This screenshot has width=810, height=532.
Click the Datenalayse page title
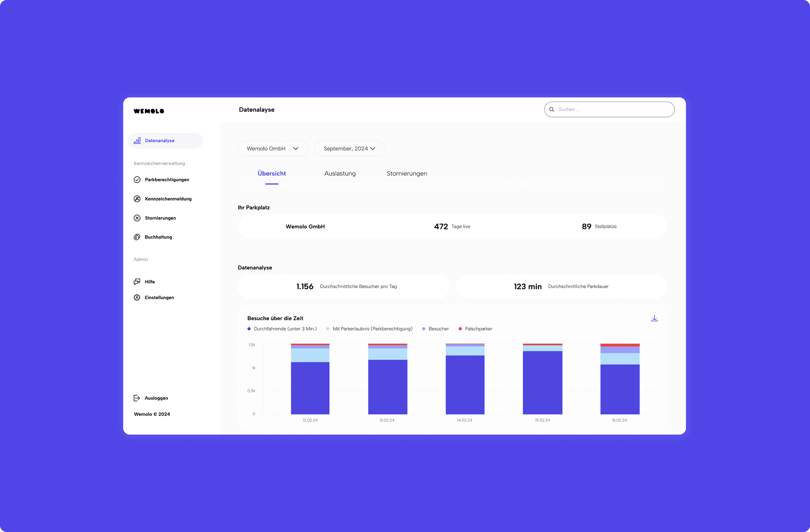tap(257, 110)
